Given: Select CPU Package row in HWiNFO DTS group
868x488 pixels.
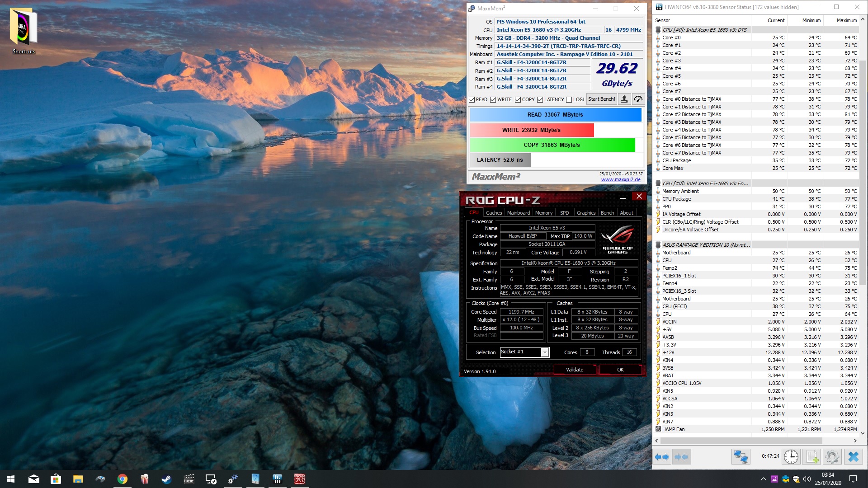Looking at the screenshot, I should tap(757, 160).
